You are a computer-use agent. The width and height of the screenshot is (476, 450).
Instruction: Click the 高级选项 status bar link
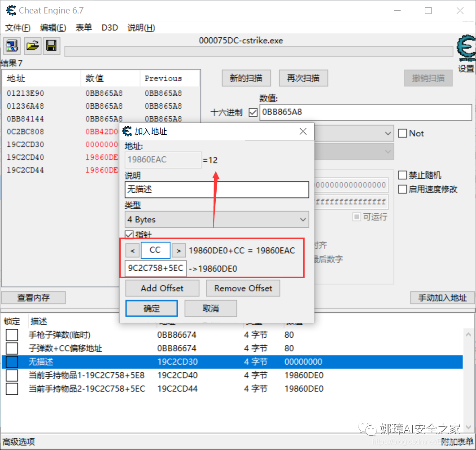click(x=19, y=441)
